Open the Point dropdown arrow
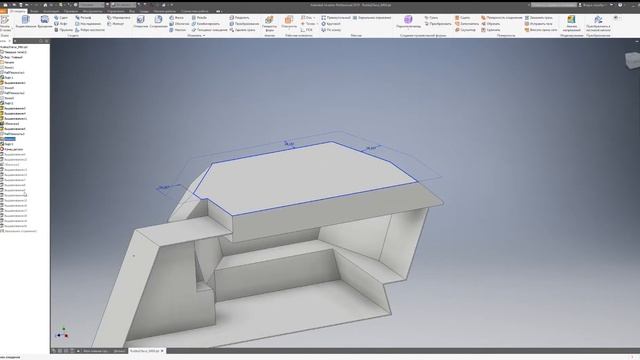This screenshot has height=360, width=640. tap(317, 24)
